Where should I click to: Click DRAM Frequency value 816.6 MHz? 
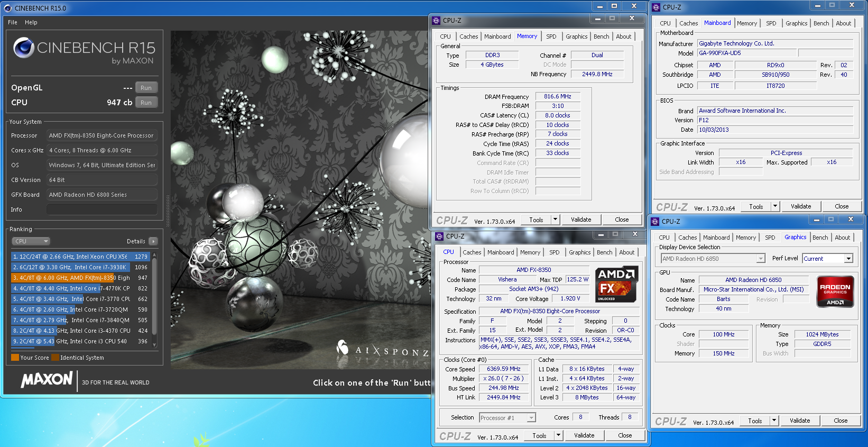pyautogui.click(x=558, y=96)
